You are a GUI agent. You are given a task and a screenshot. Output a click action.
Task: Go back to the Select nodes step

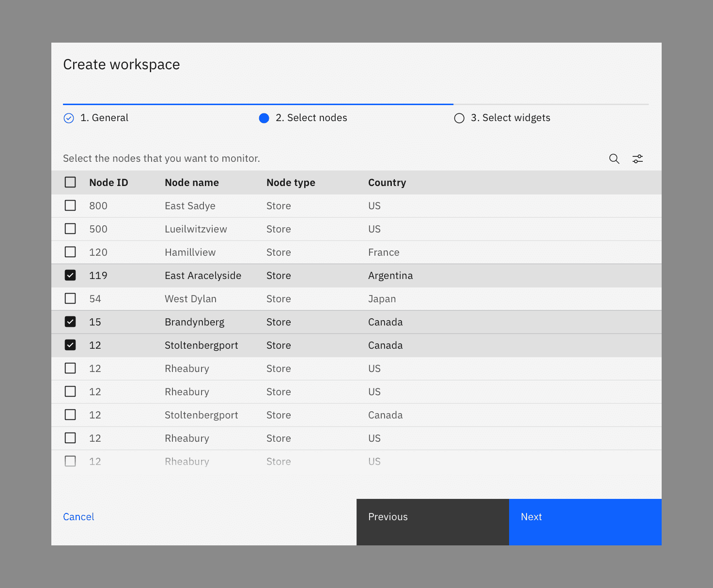coord(311,118)
